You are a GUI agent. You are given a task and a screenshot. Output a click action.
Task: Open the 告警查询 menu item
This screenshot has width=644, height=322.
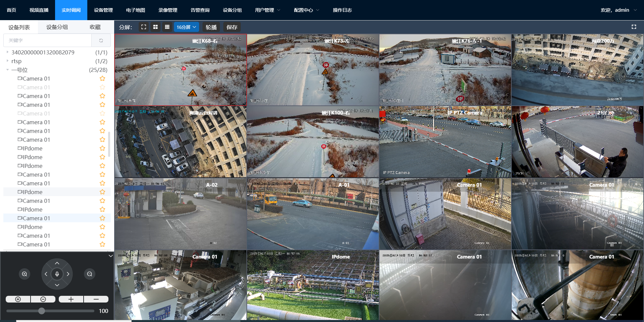[200, 10]
